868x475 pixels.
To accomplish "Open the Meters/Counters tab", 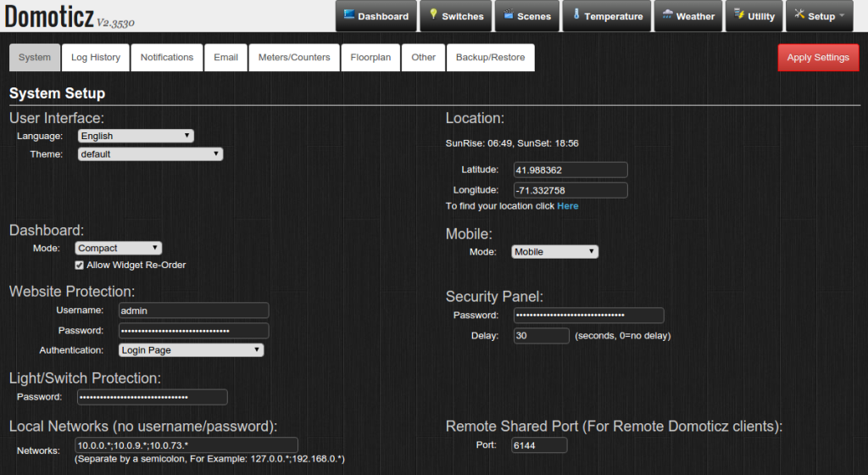I will pyautogui.click(x=294, y=58).
